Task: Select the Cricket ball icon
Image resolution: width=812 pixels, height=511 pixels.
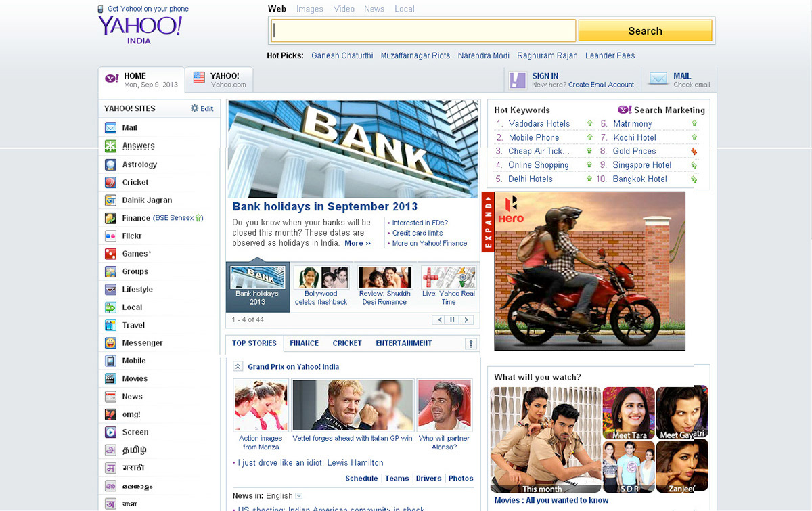Action: click(x=110, y=182)
